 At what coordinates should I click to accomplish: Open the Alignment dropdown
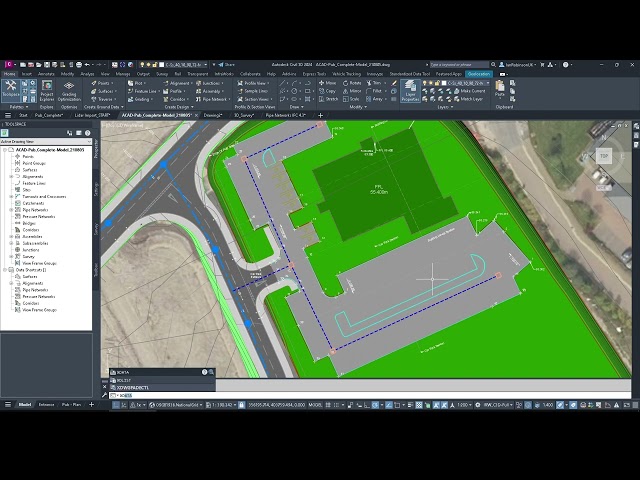[178, 83]
